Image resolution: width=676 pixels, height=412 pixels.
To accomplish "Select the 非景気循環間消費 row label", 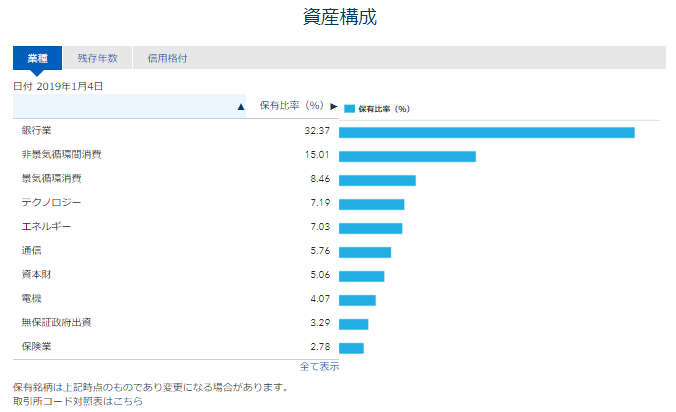I will pos(62,154).
